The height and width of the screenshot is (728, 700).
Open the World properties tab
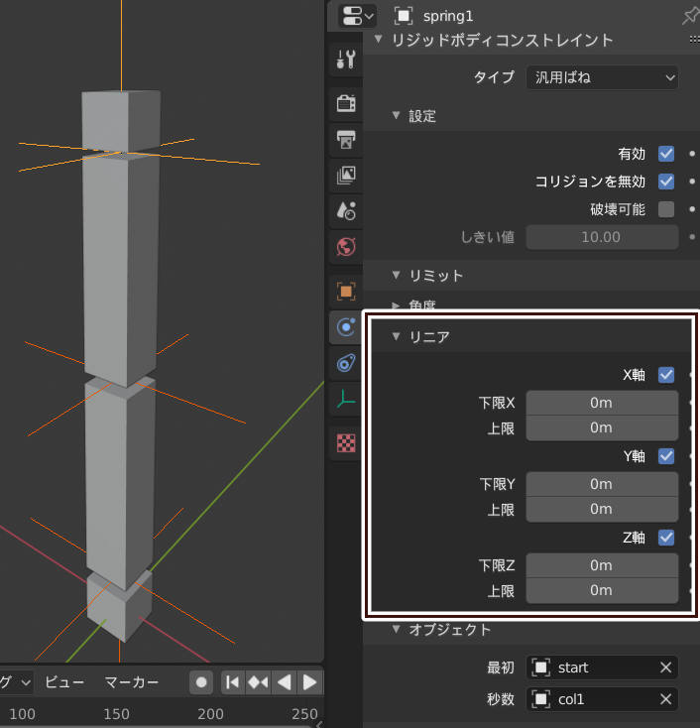point(346,247)
